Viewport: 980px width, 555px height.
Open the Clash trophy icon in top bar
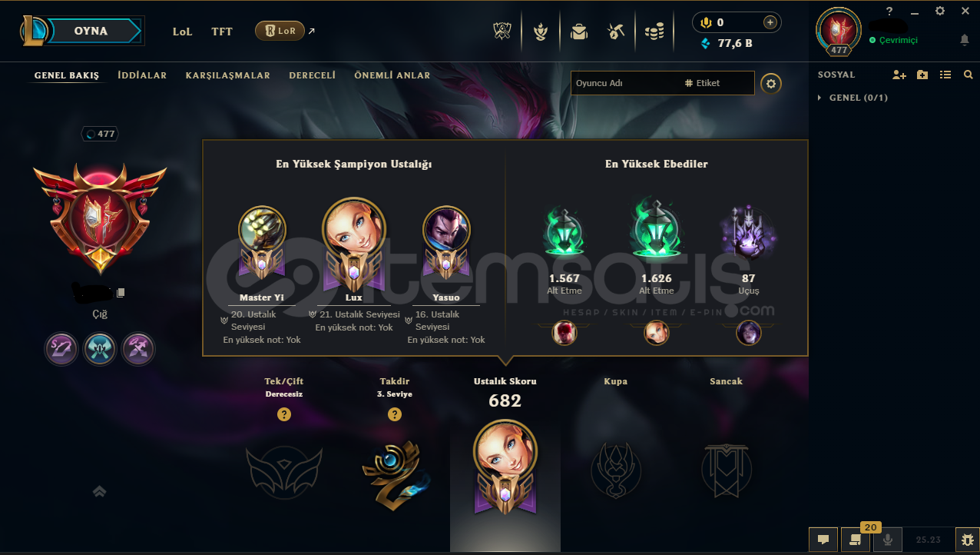coord(502,32)
